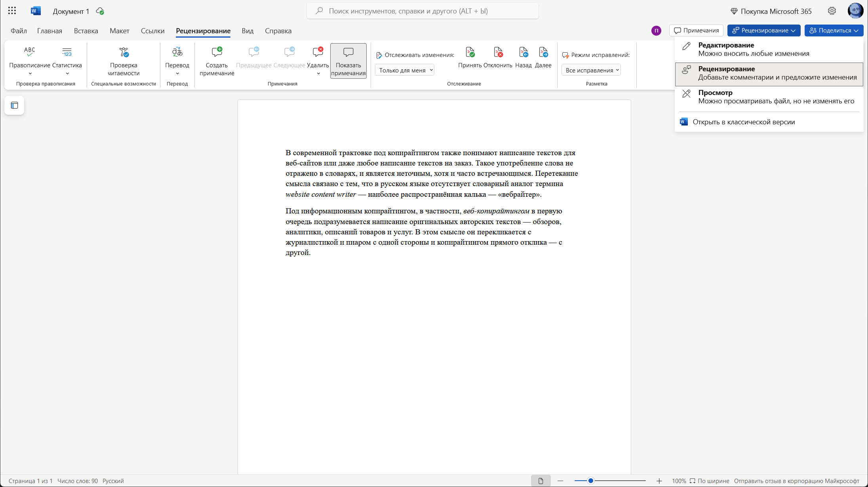Choose Открыть в классической версии
Image resolution: width=868 pixels, height=487 pixels.
point(769,122)
